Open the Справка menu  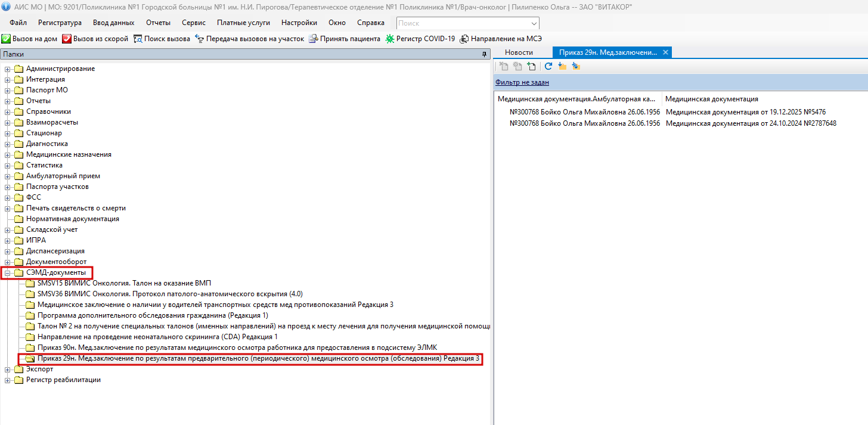click(x=370, y=23)
